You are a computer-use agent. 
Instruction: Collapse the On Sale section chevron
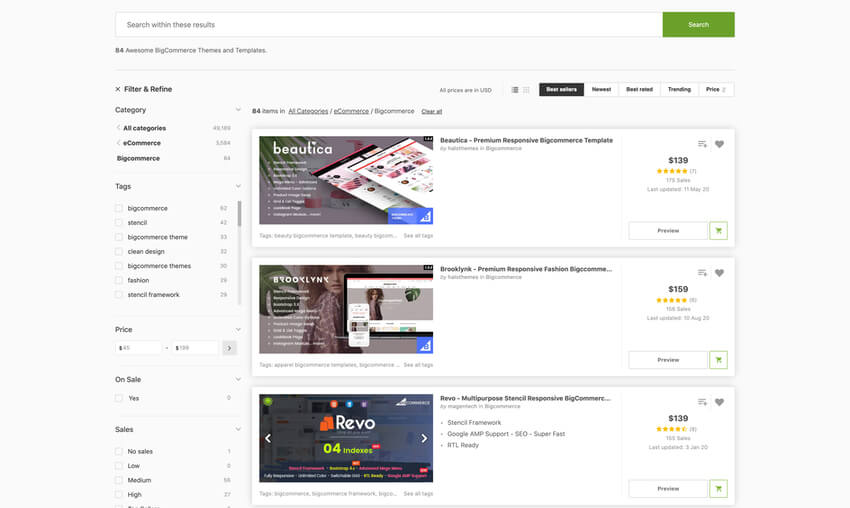pyautogui.click(x=238, y=380)
